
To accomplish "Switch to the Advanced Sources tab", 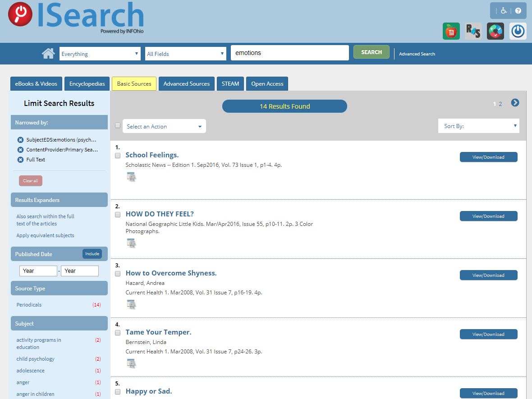I will (x=187, y=84).
